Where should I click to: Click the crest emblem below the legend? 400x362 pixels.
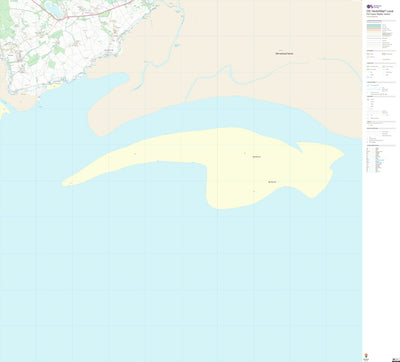click(x=367, y=356)
